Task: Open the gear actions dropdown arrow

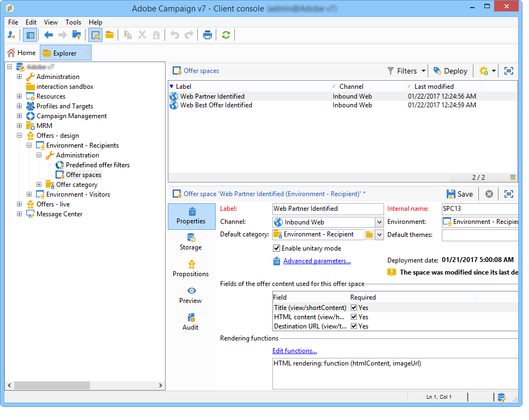Action: [x=494, y=71]
